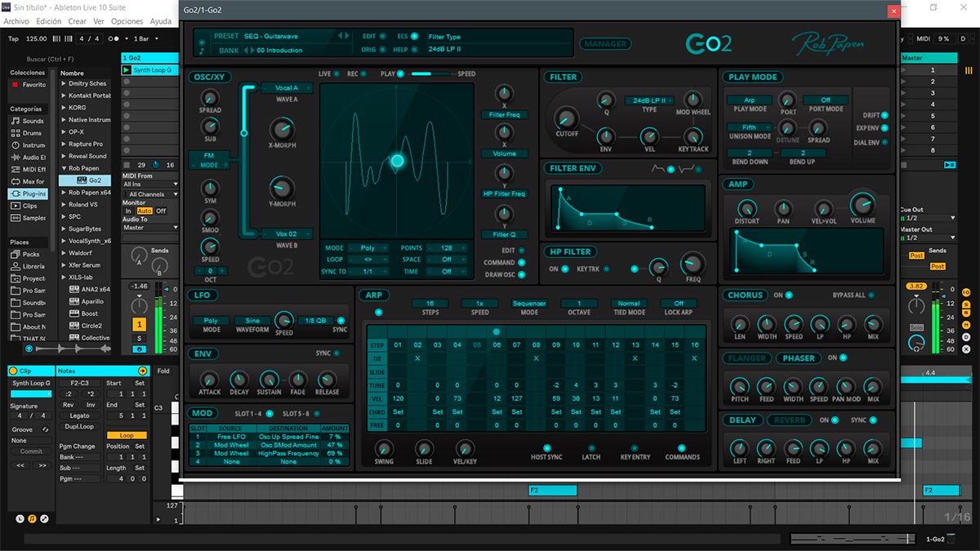Click the F2 MIDI note in piano roll
This screenshot has height=551, width=980.
tap(552, 491)
